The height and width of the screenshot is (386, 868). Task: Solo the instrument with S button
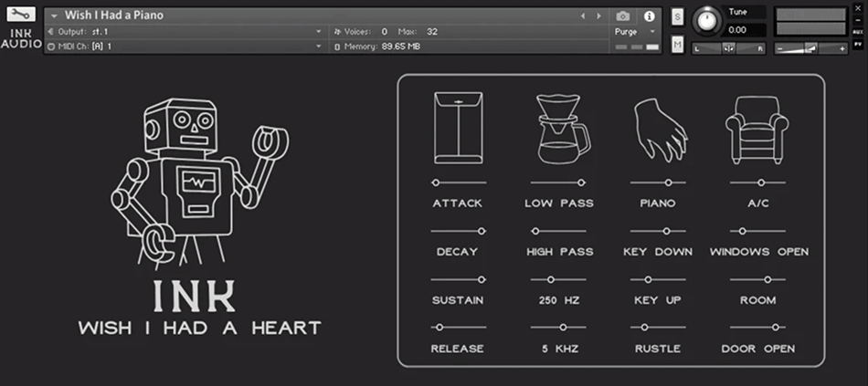coord(678,17)
